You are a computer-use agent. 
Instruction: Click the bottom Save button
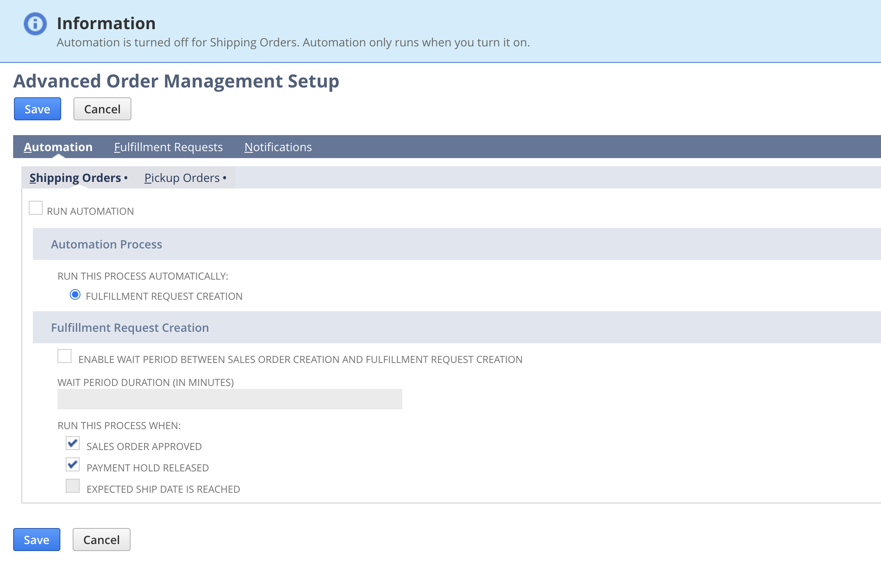tap(37, 540)
